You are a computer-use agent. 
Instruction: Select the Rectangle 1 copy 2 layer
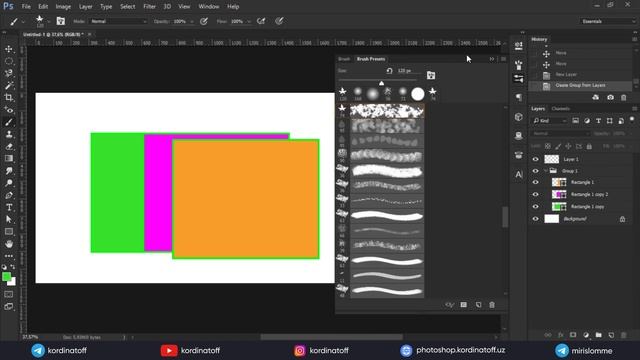(x=589, y=195)
